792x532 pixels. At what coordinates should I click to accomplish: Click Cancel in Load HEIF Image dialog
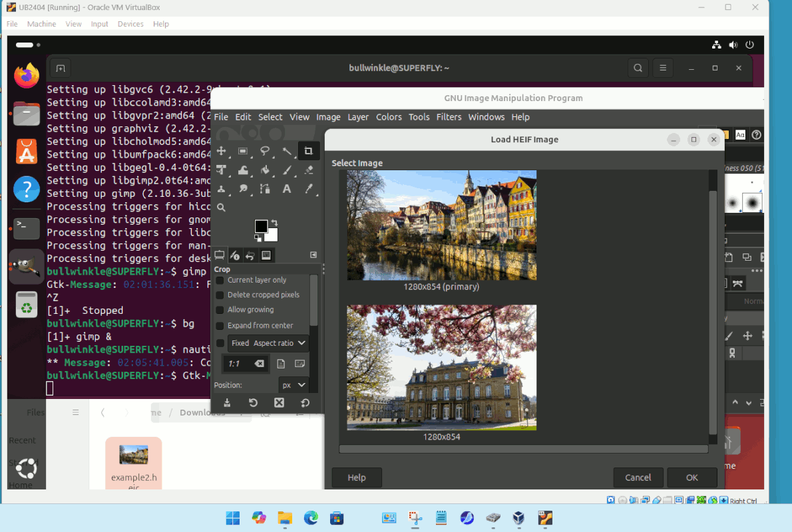coord(638,477)
